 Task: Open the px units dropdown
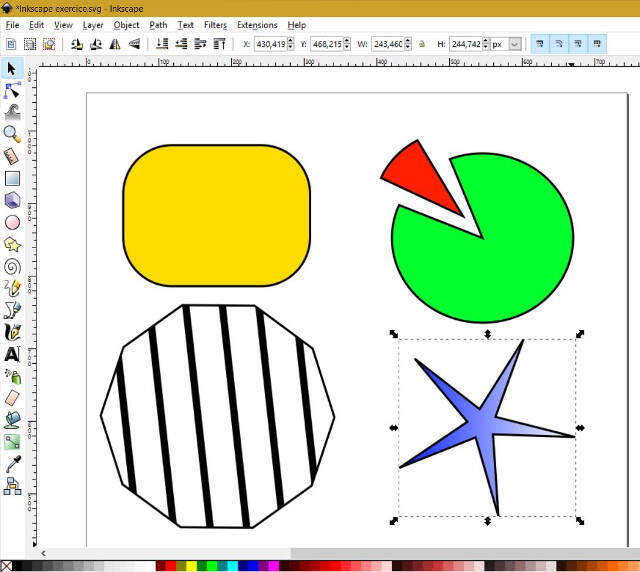pos(515,44)
